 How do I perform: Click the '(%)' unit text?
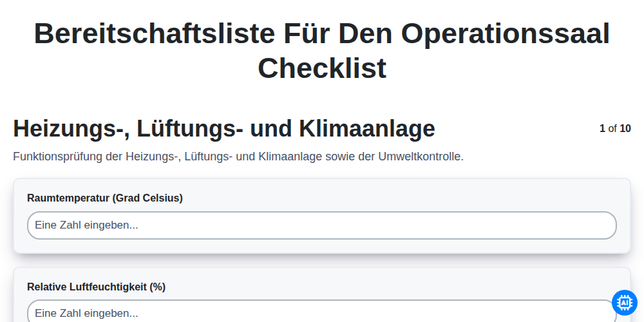157,287
